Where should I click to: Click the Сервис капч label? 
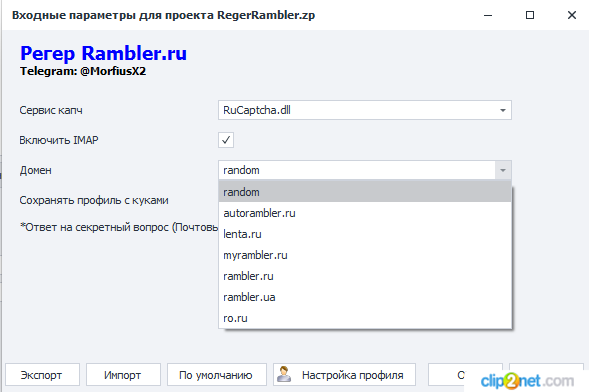pyautogui.click(x=51, y=110)
